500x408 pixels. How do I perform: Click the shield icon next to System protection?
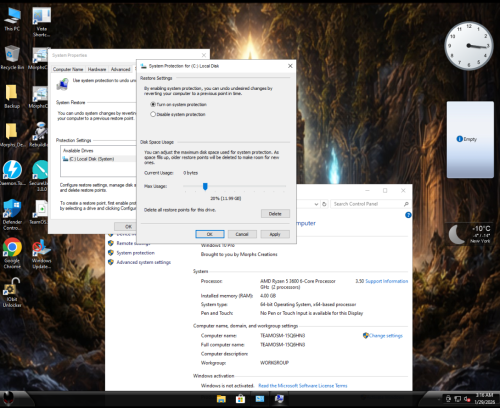tap(111, 253)
